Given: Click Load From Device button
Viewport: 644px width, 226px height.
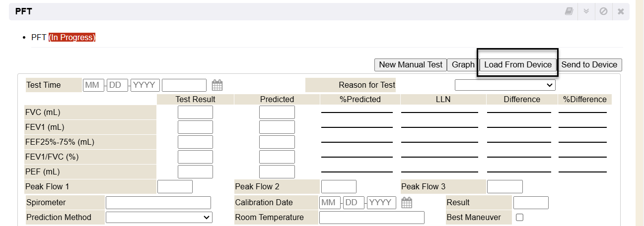Looking at the screenshot, I should click(518, 65).
